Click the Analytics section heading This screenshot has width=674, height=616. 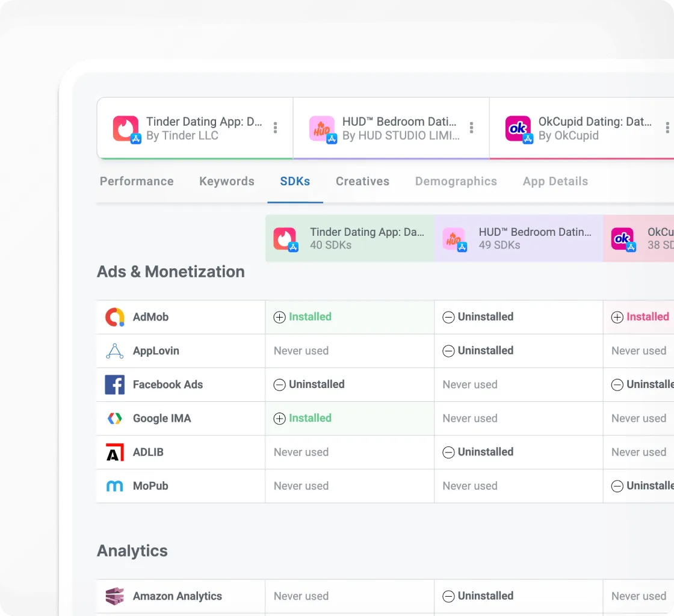coord(132,551)
